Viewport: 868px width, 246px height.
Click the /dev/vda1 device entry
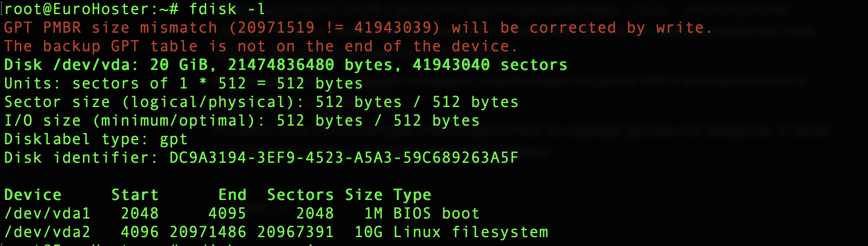tap(47, 214)
